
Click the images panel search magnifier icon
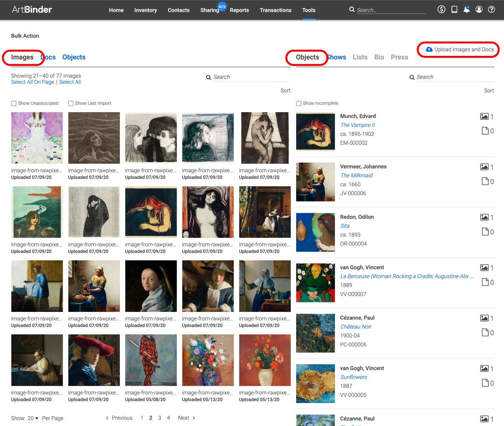pyautogui.click(x=209, y=77)
